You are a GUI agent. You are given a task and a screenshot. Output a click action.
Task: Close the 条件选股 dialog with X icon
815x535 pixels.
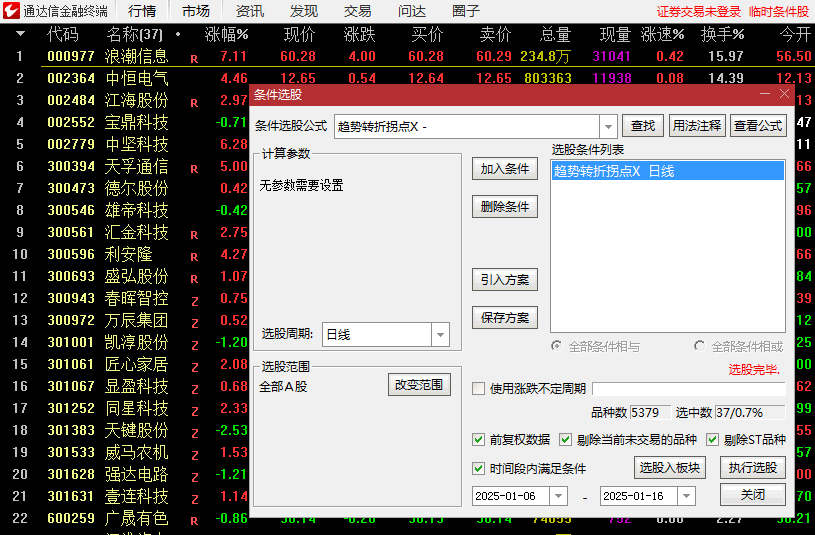(x=784, y=94)
